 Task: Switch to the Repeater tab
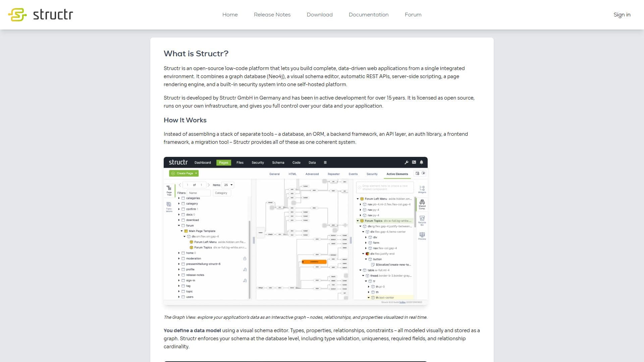[x=333, y=174]
